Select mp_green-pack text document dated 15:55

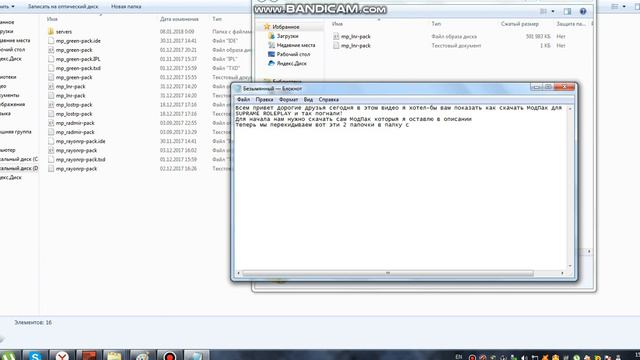[74, 77]
